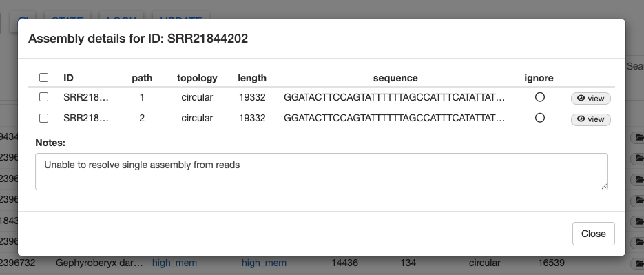Click the ignore column header

pyautogui.click(x=539, y=78)
